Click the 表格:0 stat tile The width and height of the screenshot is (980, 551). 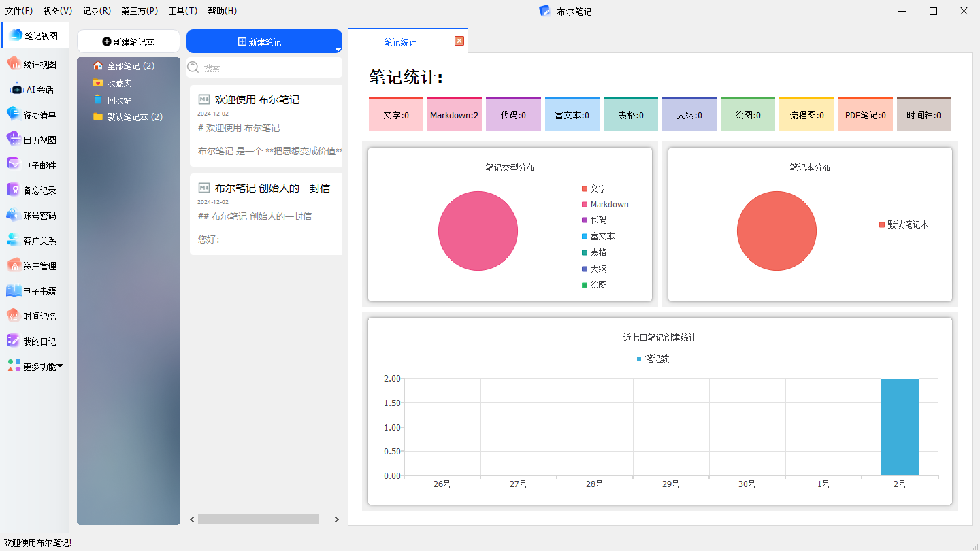point(631,114)
